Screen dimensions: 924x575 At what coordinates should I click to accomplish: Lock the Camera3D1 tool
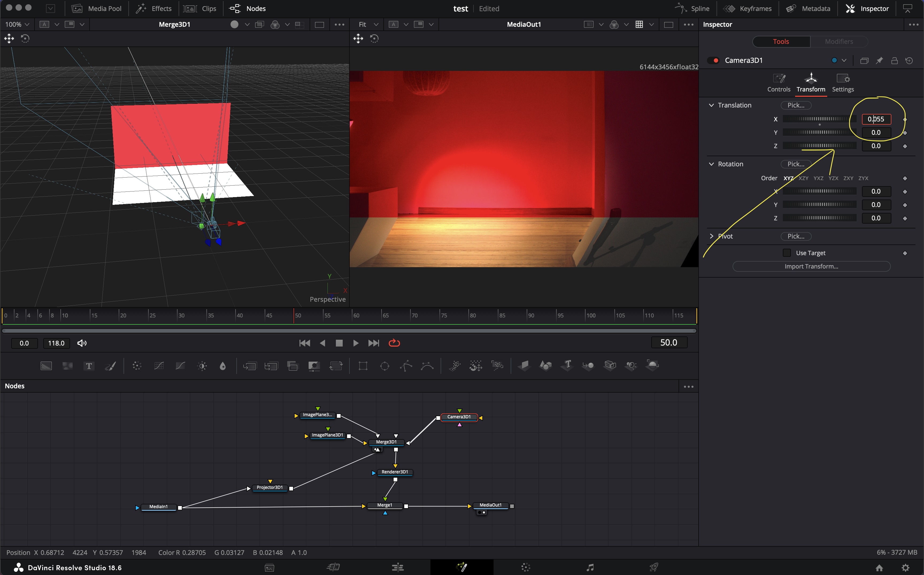pyautogui.click(x=894, y=60)
